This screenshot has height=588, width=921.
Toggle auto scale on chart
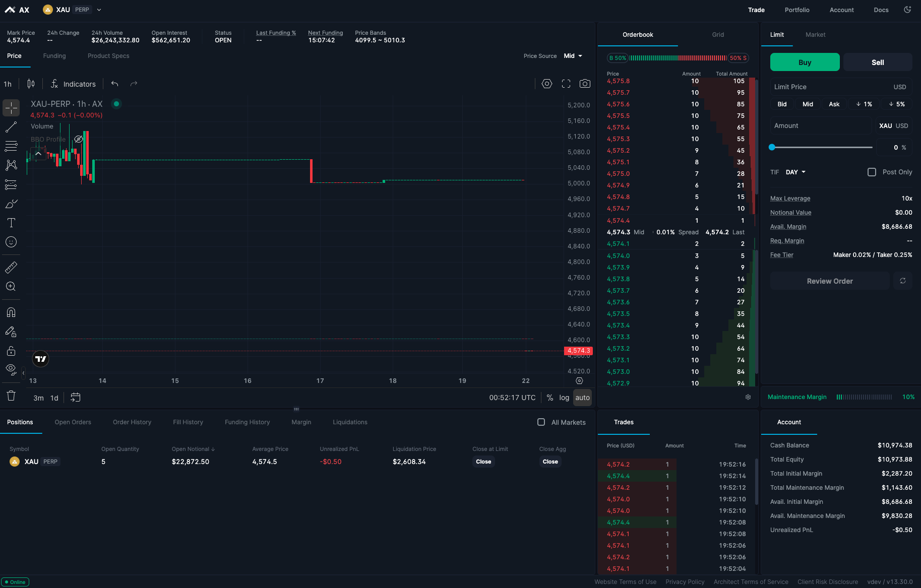[582, 398]
